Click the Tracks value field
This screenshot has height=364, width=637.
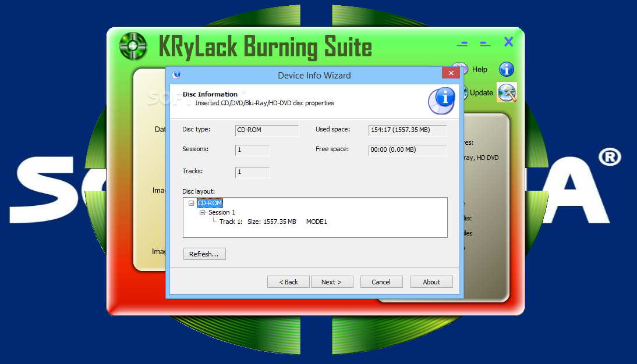(252, 172)
